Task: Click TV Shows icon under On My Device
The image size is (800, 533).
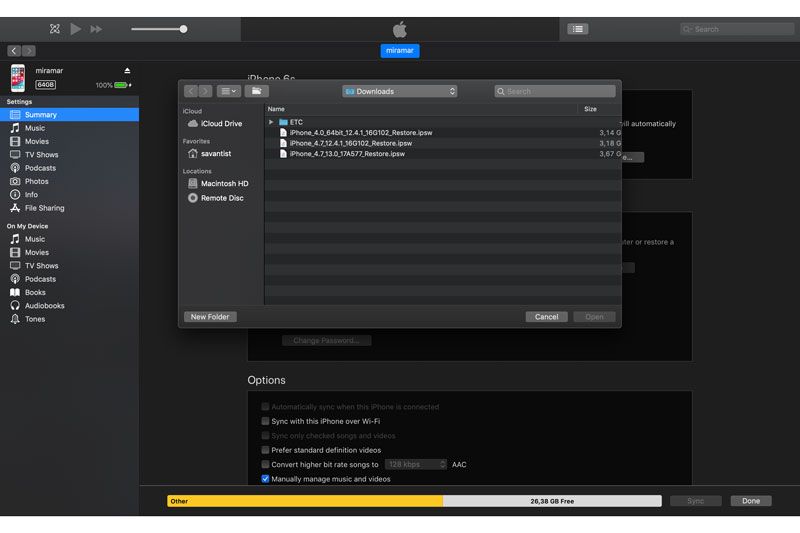Action: point(15,265)
